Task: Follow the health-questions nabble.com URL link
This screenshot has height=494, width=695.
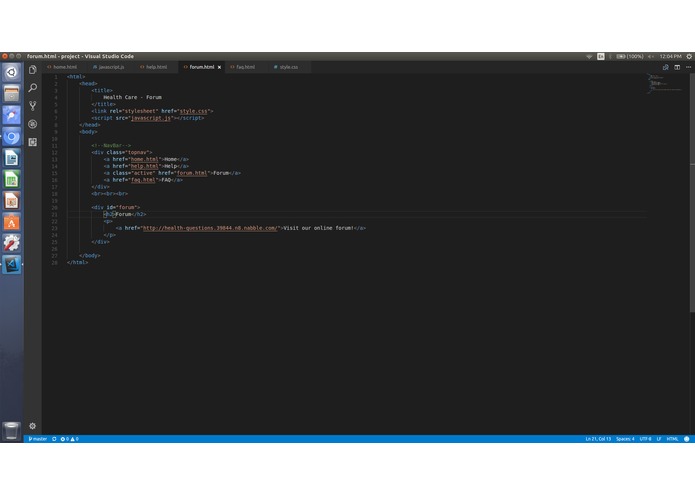Action: 210,228
